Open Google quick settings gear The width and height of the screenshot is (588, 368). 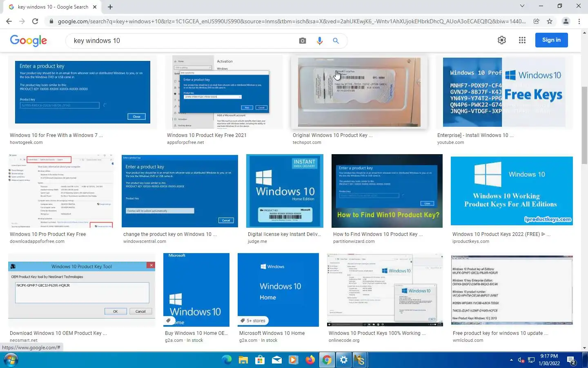(502, 40)
